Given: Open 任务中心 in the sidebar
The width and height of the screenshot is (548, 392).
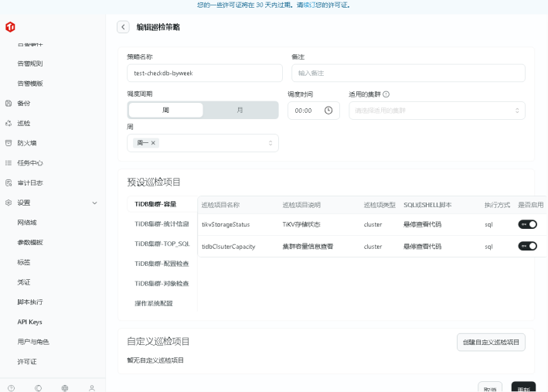Looking at the screenshot, I should tap(29, 163).
